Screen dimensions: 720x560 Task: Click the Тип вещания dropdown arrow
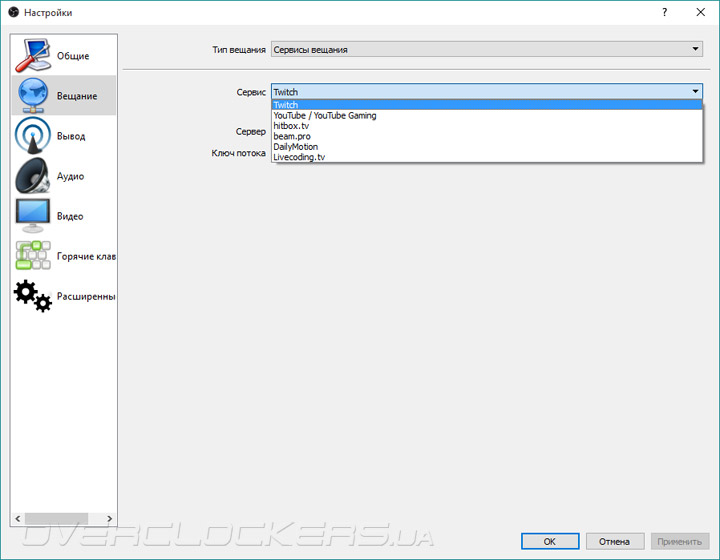(695, 49)
